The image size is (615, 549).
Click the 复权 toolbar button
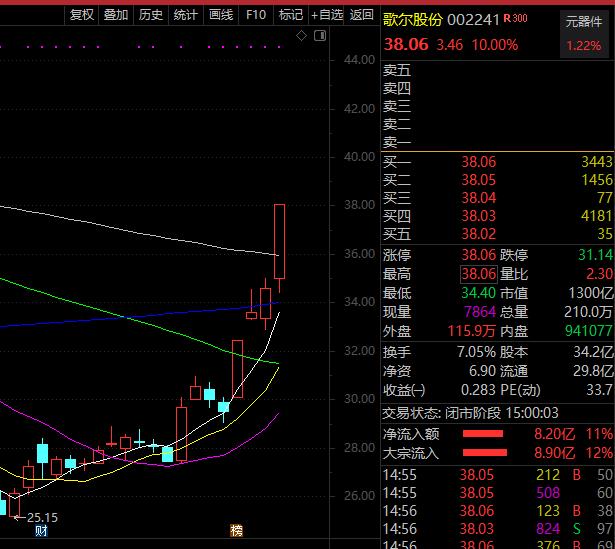[82, 15]
